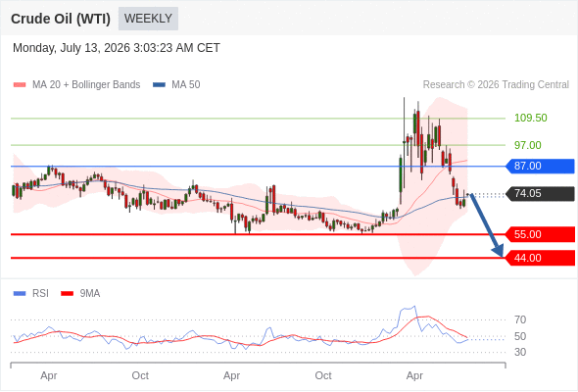Click the 55.00 red support tag
This screenshot has width=578, height=392.
(540, 234)
